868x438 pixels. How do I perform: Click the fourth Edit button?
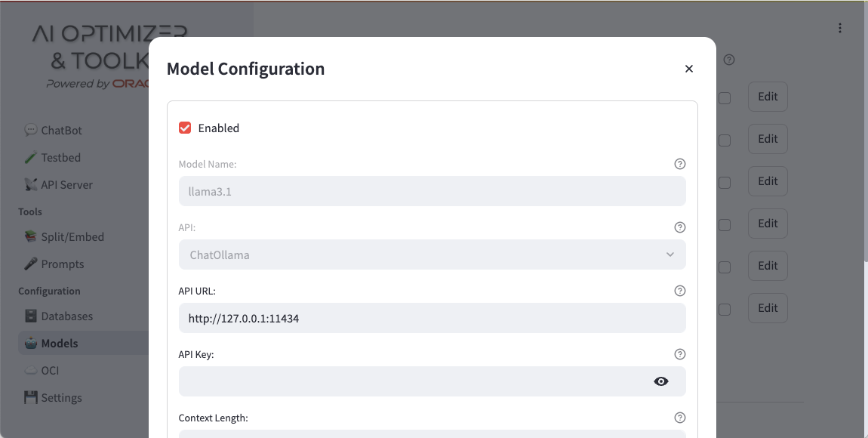click(x=768, y=223)
